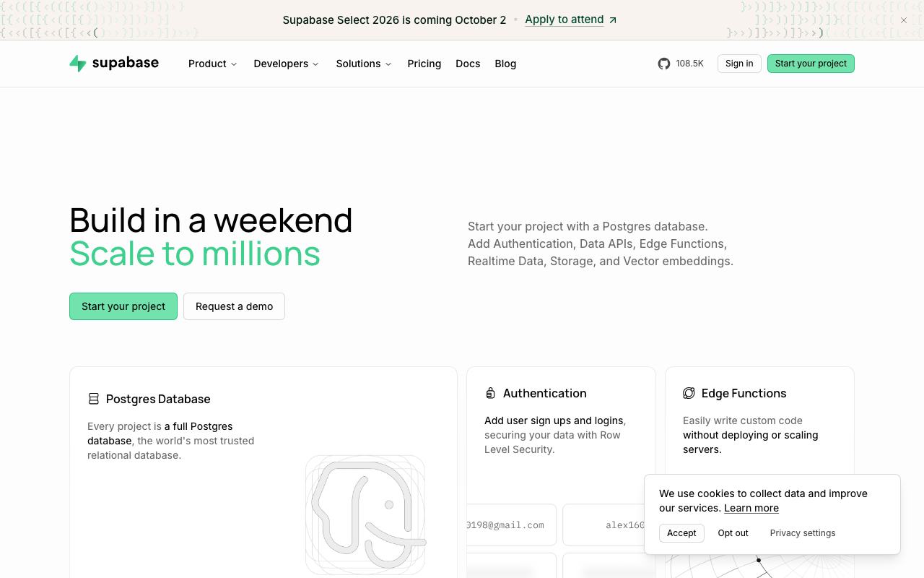Open cookie Privacy settings
This screenshot has height=578, width=924.
pyautogui.click(x=803, y=533)
